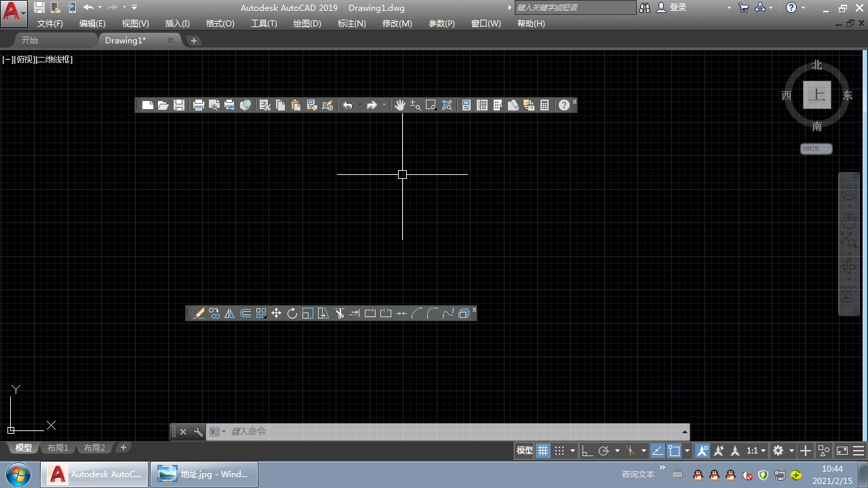Select the Scale tool
Screen dimensions: 868x488
(x=308, y=313)
